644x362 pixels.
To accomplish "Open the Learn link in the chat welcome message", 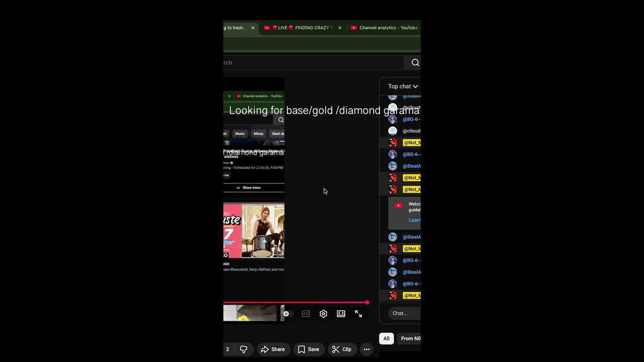I will [x=415, y=220].
